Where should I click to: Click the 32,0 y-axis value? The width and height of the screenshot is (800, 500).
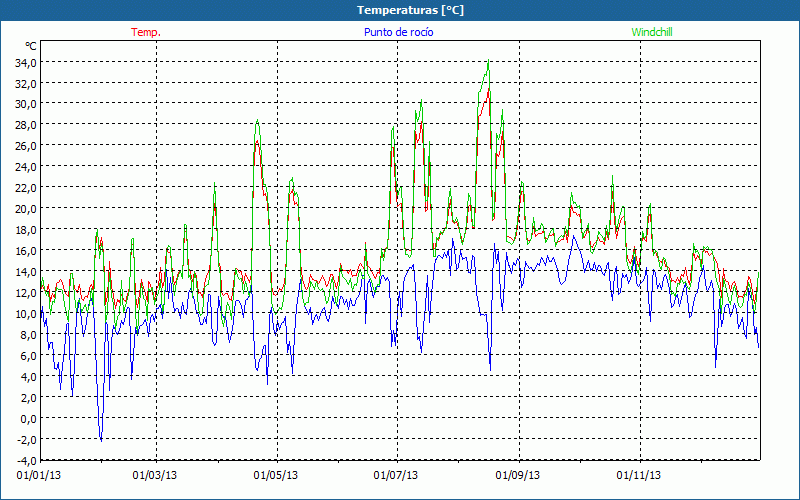[26, 84]
